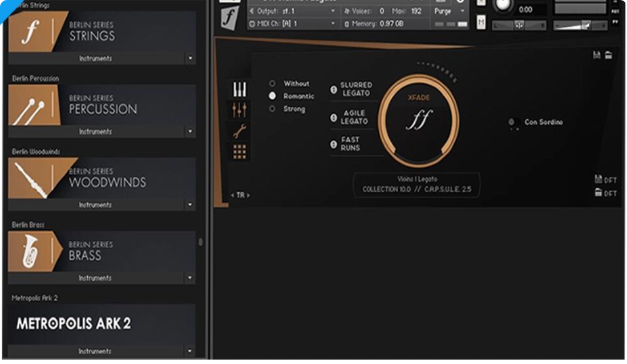The width and height of the screenshot is (627, 364).
Task: Click the Violins I Legato collection label
Action: click(417, 184)
